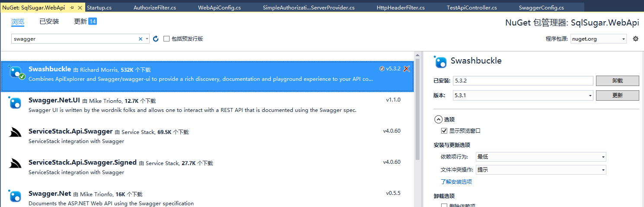Click Swagger.Net.UI package icon
Image resolution: width=644 pixels, height=207 pixels.
pyautogui.click(x=15, y=103)
